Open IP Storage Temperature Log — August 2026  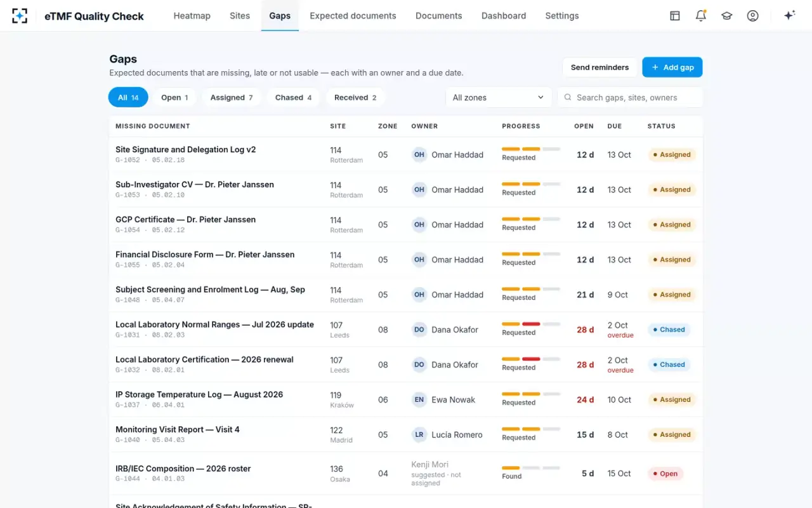pos(199,394)
